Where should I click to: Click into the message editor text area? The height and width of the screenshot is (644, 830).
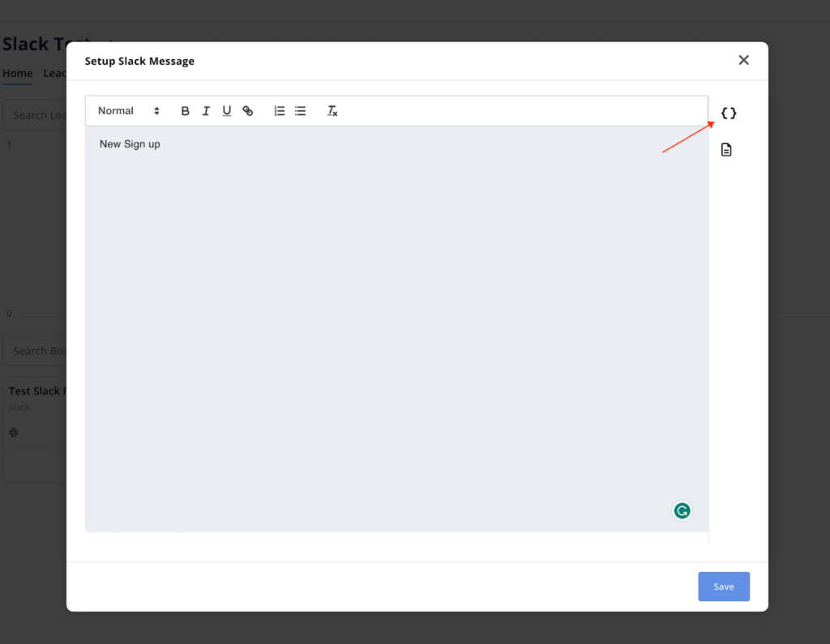(x=396, y=329)
